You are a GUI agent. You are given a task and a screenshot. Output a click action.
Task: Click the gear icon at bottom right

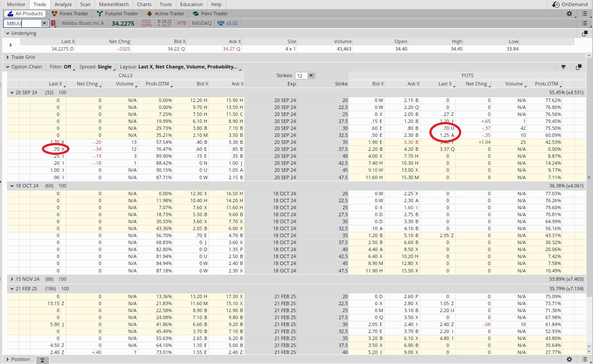tap(569, 360)
